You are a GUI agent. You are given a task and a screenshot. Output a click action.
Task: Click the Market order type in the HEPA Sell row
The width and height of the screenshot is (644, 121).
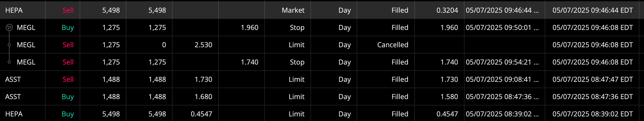pos(293,10)
